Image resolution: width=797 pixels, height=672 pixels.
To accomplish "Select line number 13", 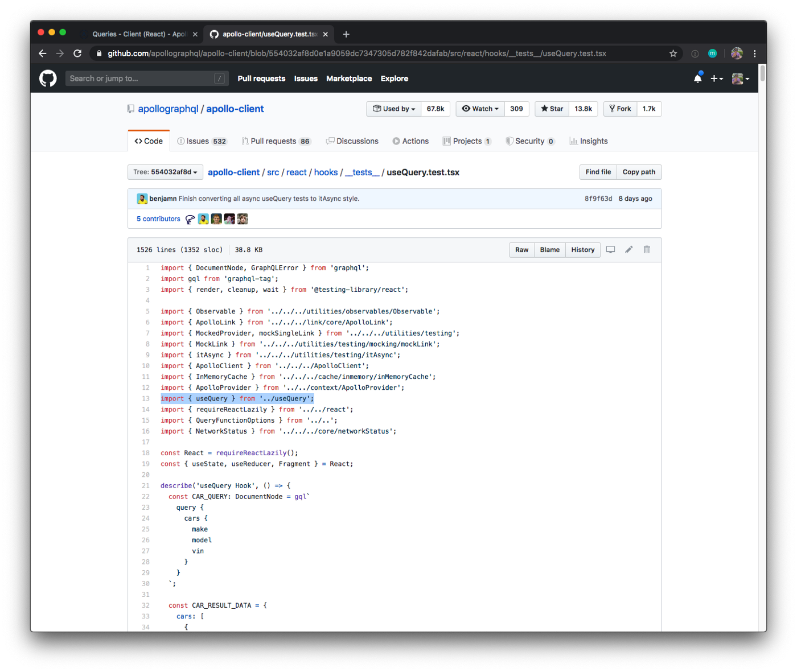I will coord(146,399).
